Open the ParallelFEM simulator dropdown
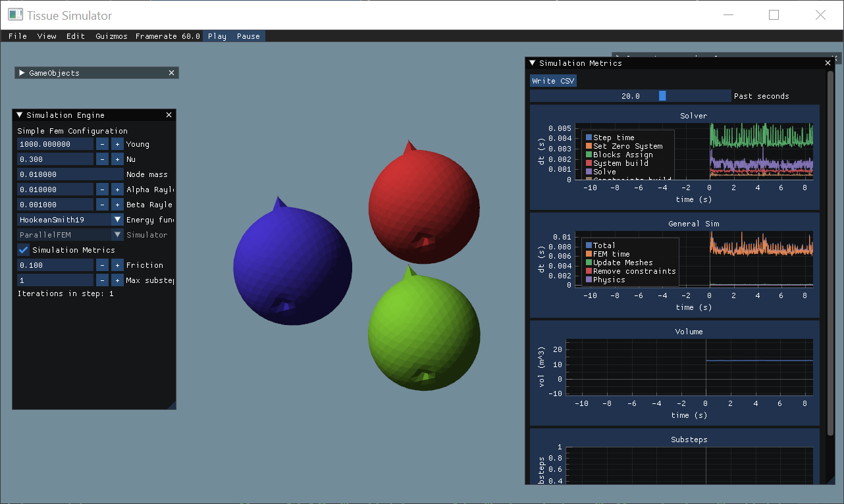This screenshot has height=504, width=844. (117, 234)
